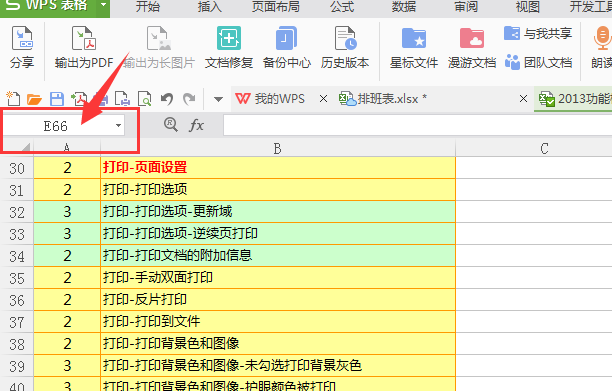The width and height of the screenshot is (612, 391).
Task: Click the open folder icon in quick toolbar
Action: click(x=34, y=99)
